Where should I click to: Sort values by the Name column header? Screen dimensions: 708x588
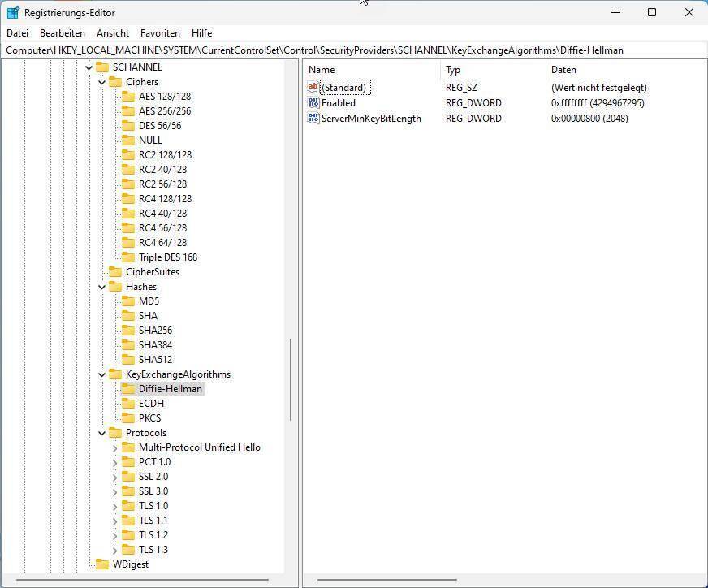322,70
